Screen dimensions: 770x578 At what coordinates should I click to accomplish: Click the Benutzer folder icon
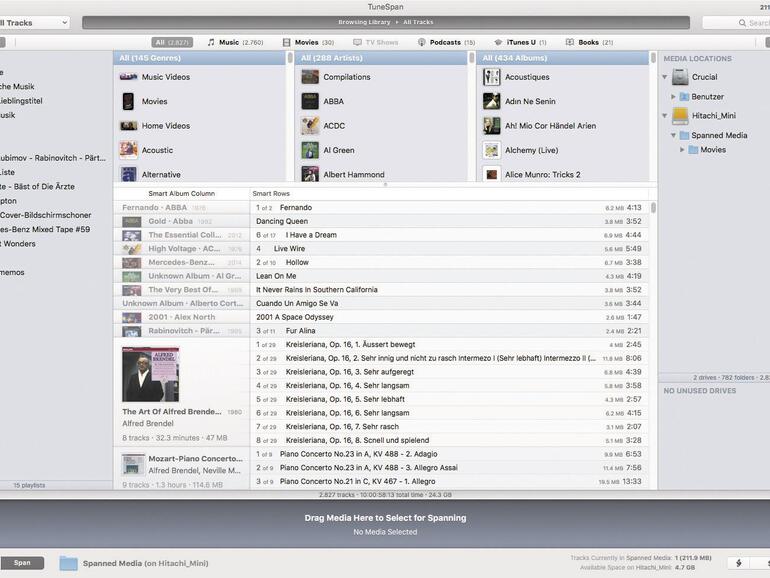pos(684,97)
